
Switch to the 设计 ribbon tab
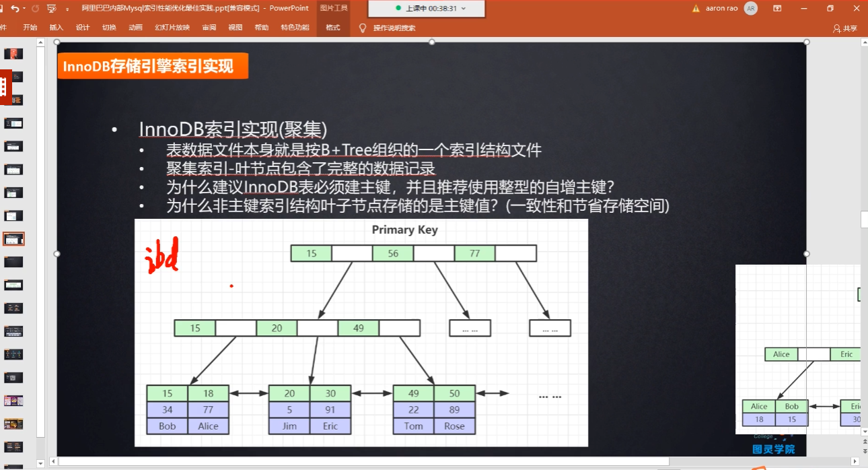point(83,28)
